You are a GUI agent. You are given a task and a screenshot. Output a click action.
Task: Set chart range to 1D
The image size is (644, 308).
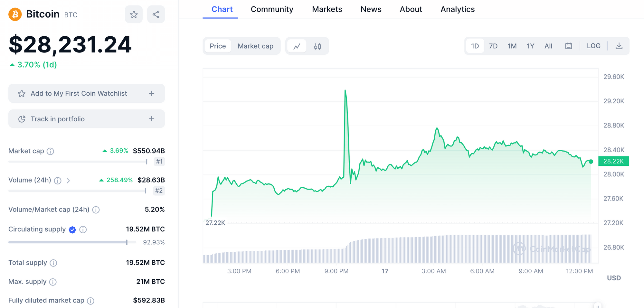click(x=475, y=46)
